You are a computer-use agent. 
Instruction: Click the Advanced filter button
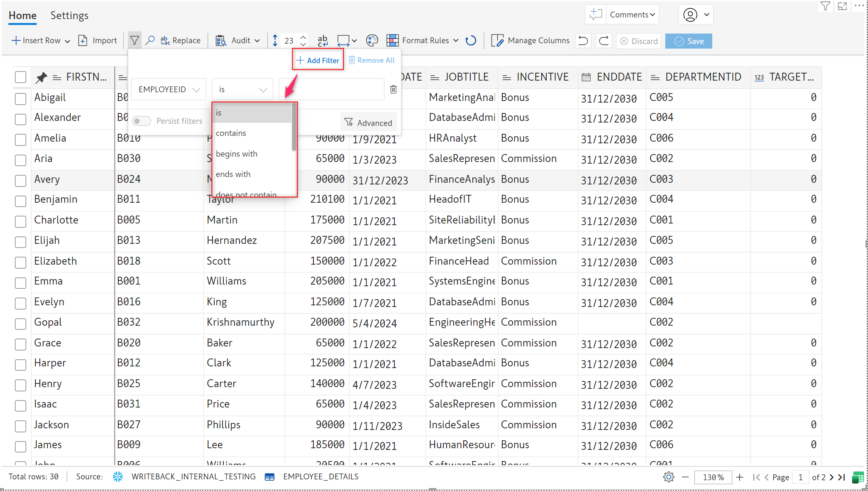click(x=368, y=123)
